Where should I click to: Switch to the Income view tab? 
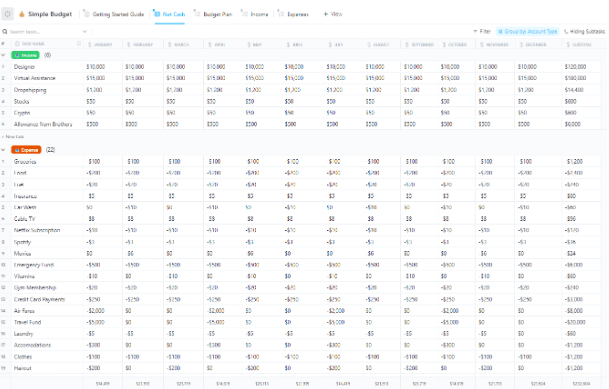[x=255, y=14]
